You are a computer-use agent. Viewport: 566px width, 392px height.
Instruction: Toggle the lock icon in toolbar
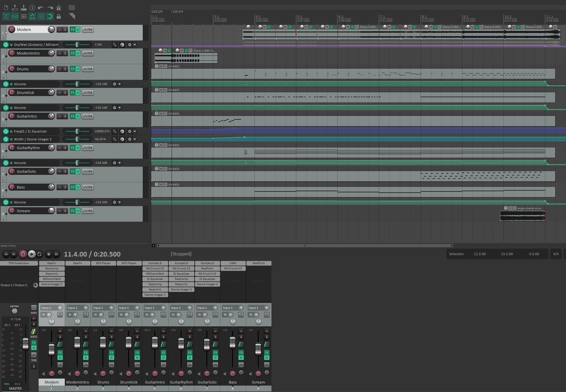tap(59, 16)
